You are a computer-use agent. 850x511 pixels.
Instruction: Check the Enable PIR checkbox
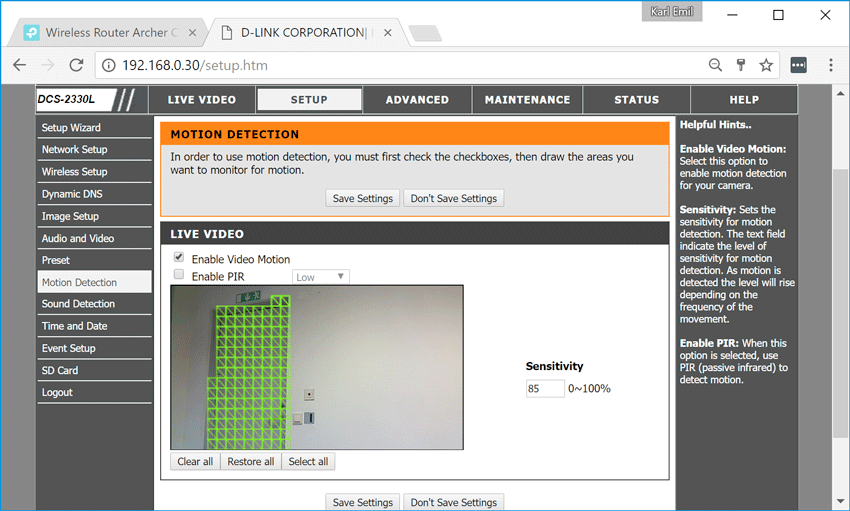pos(179,275)
